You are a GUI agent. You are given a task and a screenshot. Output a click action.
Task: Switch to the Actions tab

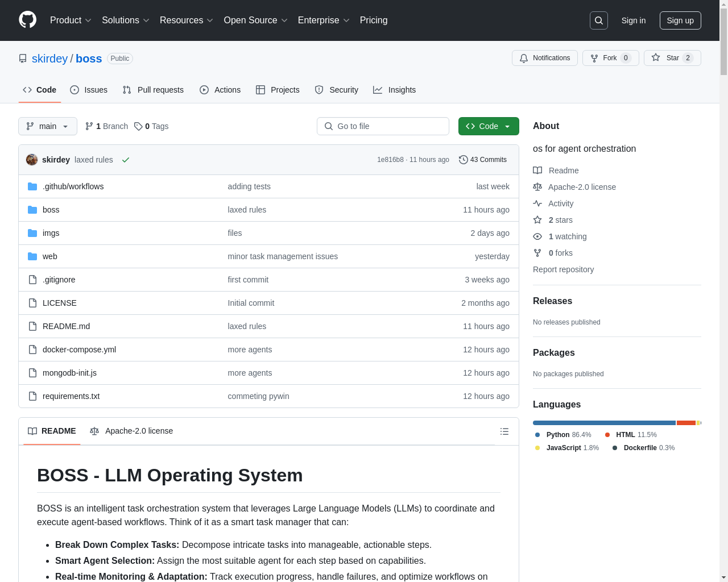220,90
